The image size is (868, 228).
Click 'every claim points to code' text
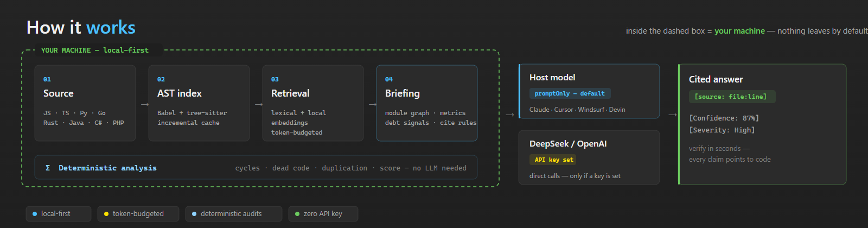point(730,159)
